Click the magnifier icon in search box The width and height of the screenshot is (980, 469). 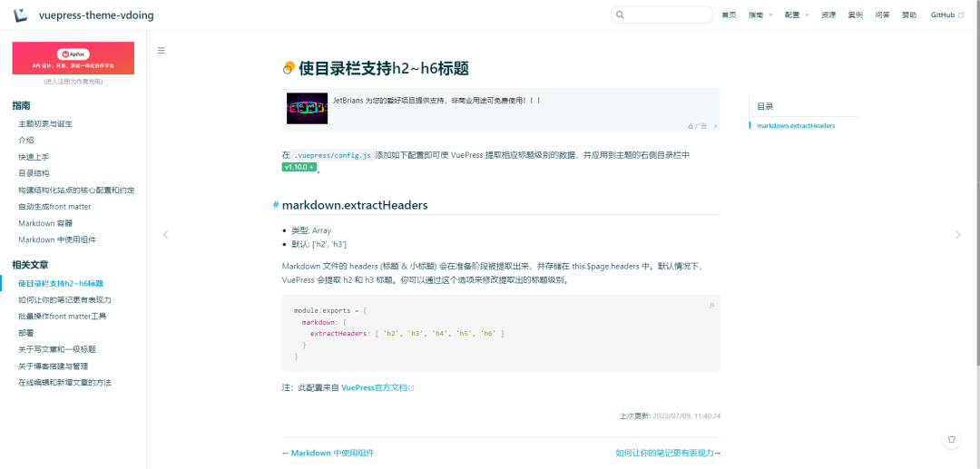(620, 15)
